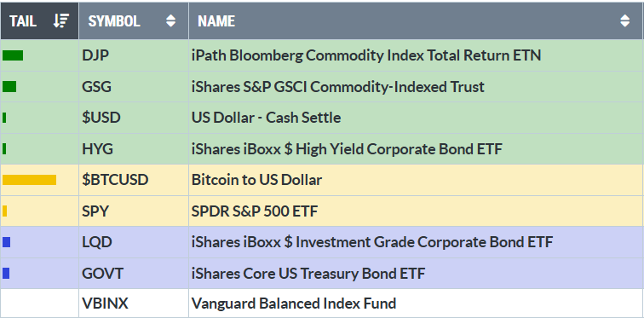Select the TAIL column header
Screen dimensions: 644x318
coord(39,21)
